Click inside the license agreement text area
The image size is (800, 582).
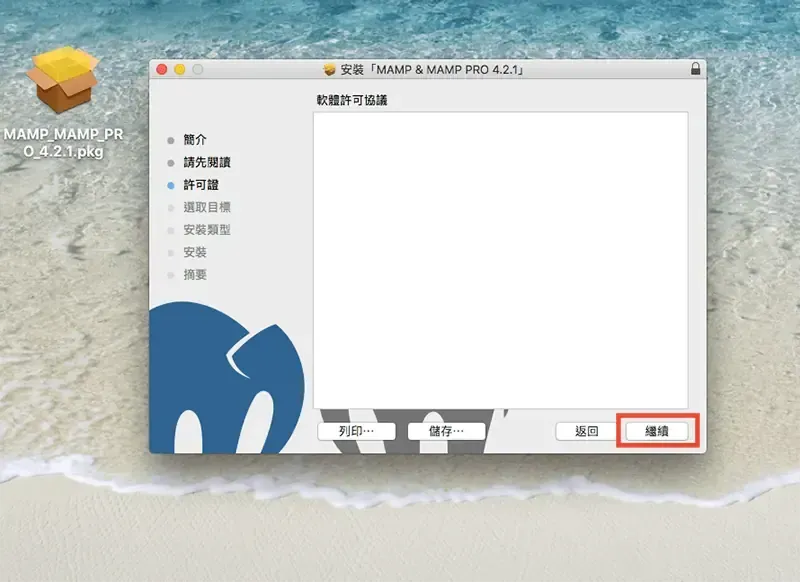pos(501,260)
